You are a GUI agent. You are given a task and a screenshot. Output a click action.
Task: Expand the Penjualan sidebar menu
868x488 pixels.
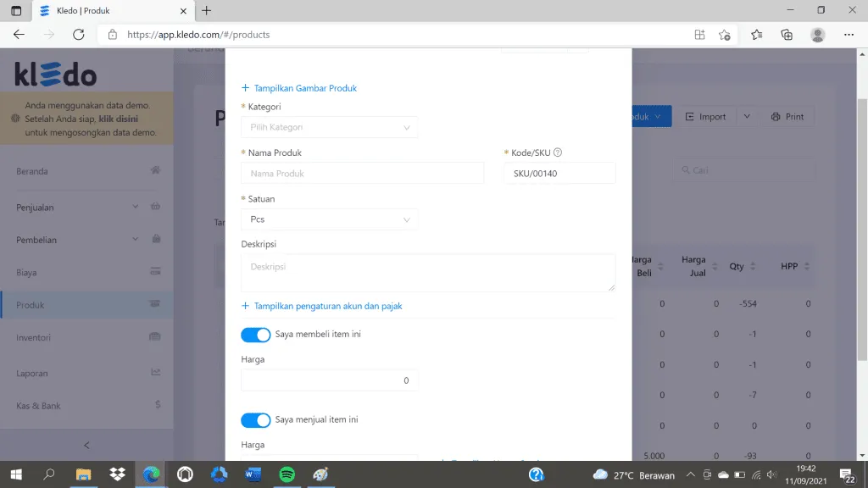point(136,207)
